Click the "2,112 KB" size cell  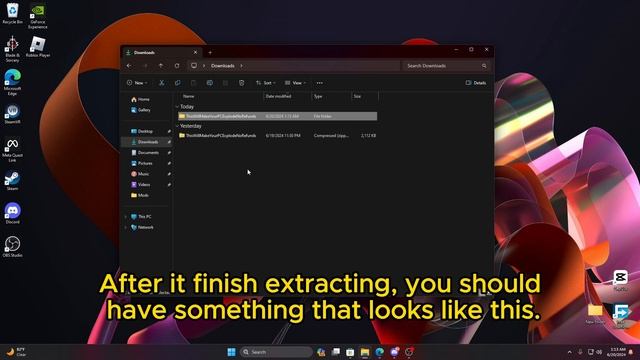point(368,136)
